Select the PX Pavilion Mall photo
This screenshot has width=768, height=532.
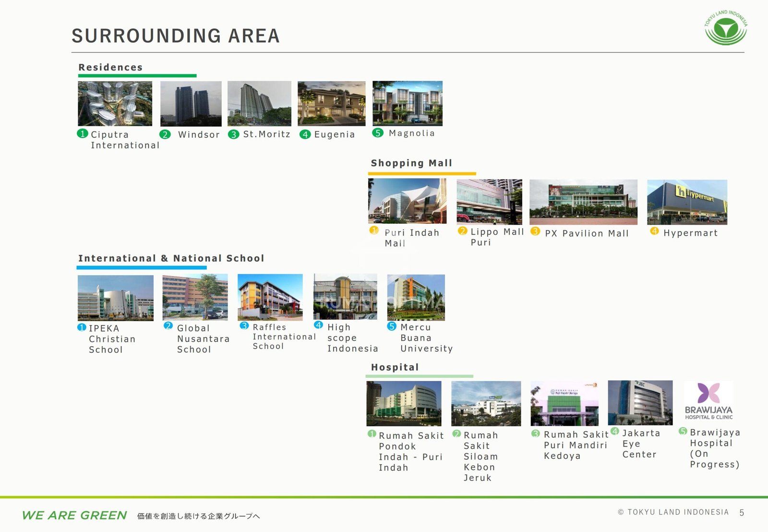tap(584, 202)
